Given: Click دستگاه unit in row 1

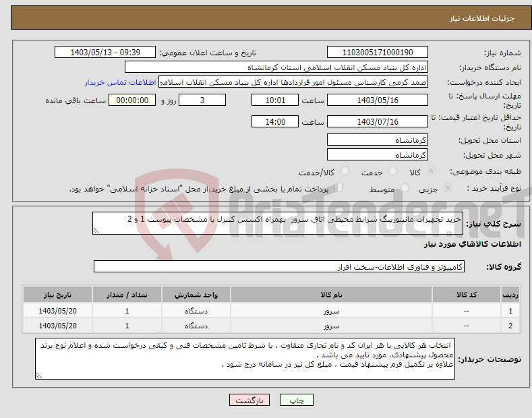Looking at the screenshot, I should pos(196,311).
